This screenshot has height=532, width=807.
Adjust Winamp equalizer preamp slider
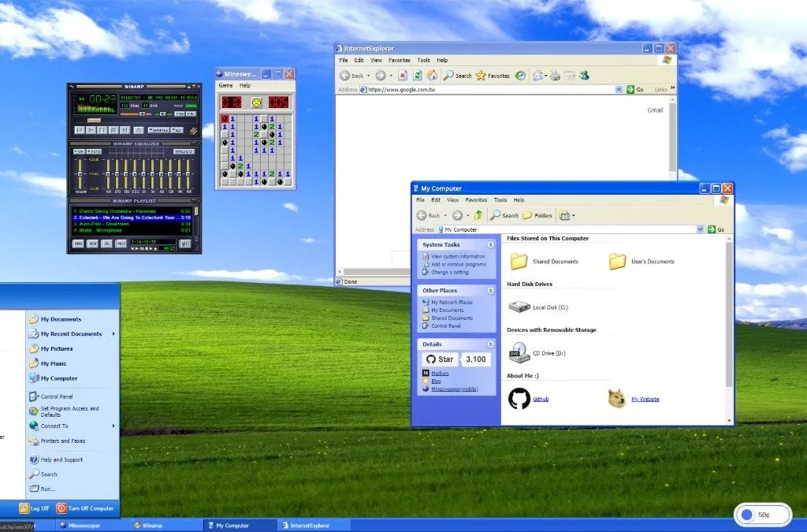(x=80, y=174)
